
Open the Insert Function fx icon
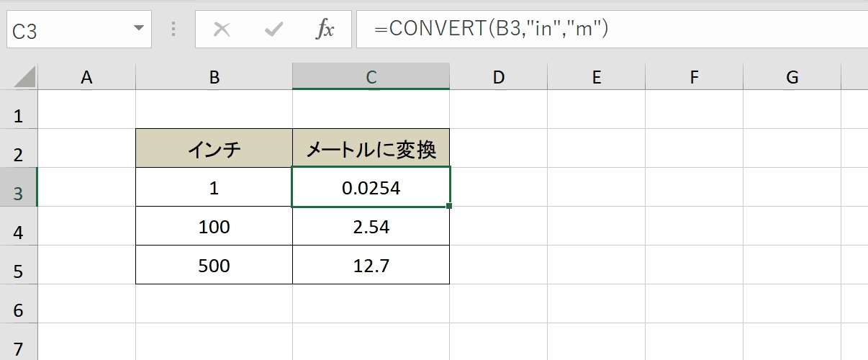tap(325, 30)
